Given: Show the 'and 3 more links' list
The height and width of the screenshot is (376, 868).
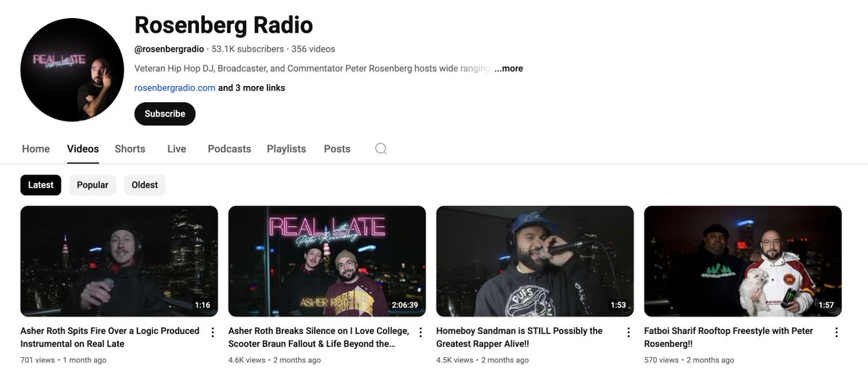Looking at the screenshot, I should (x=252, y=88).
